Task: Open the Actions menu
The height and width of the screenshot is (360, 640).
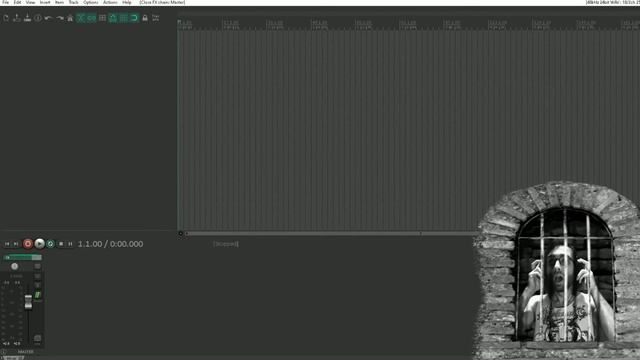Action: [x=110, y=2]
